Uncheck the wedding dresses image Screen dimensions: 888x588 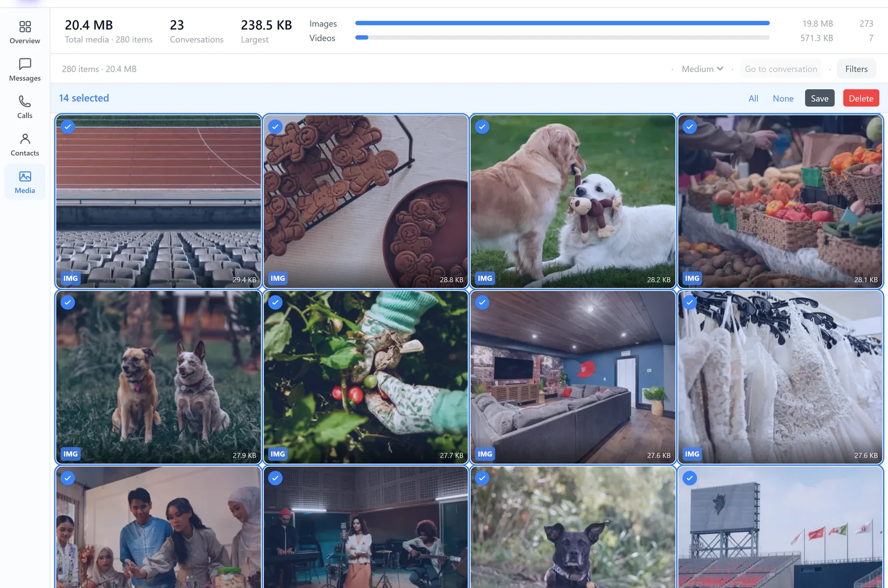pyautogui.click(x=690, y=302)
